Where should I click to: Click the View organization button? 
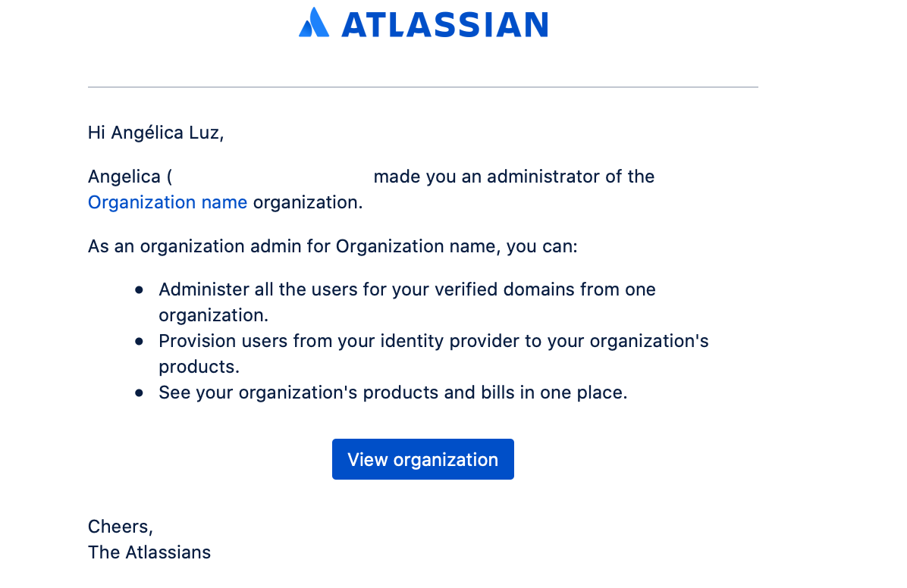[422, 459]
